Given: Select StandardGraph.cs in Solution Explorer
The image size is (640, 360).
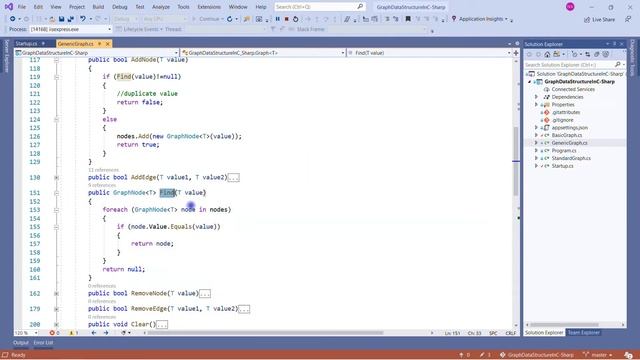Looking at the screenshot, I should point(571,158).
